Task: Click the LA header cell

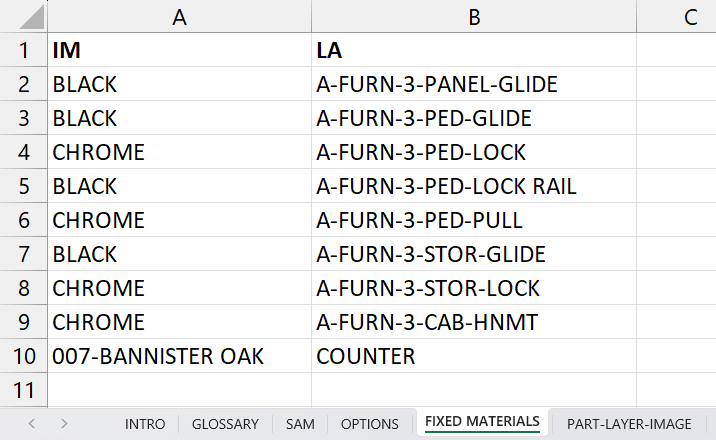Action: (x=474, y=50)
